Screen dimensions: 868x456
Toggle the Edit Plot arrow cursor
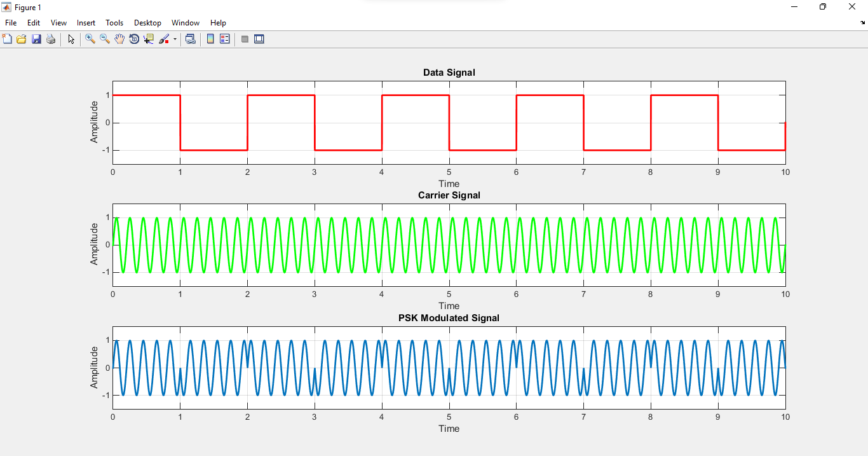[x=71, y=39]
